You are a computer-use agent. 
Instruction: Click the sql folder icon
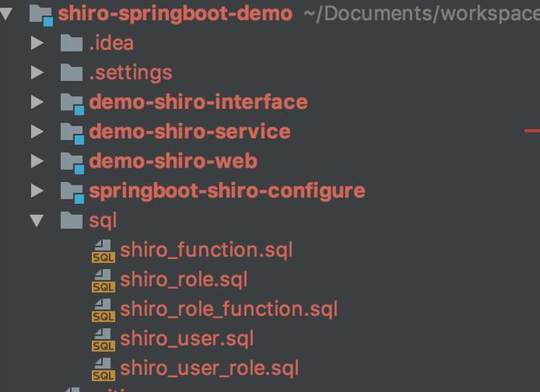tap(72, 220)
